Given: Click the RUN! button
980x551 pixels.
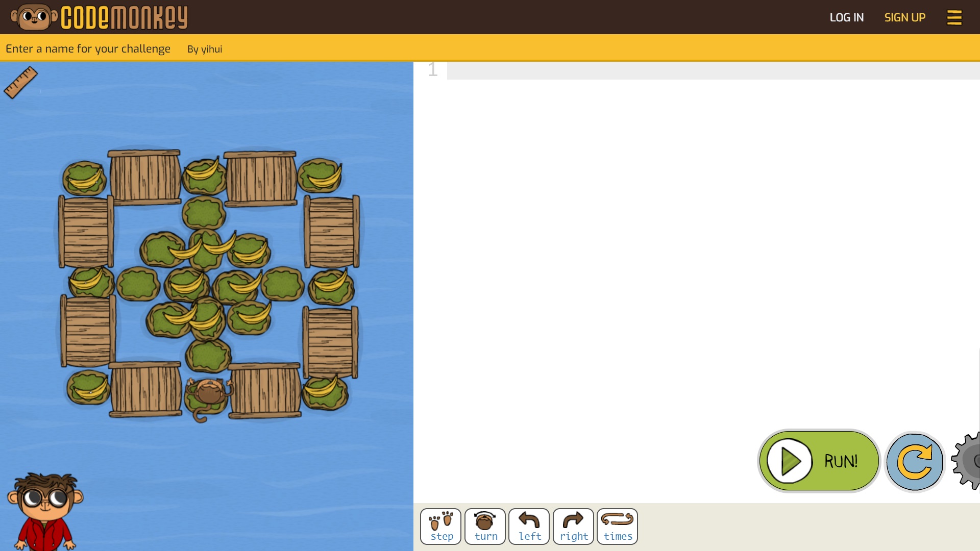Looking at the screenshot, I should [819, 461].
